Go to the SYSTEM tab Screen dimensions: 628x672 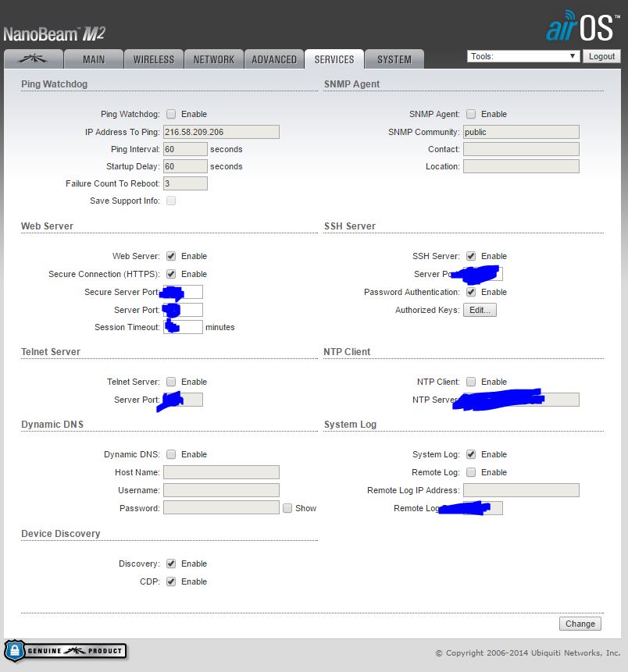(x=394, y=59)
